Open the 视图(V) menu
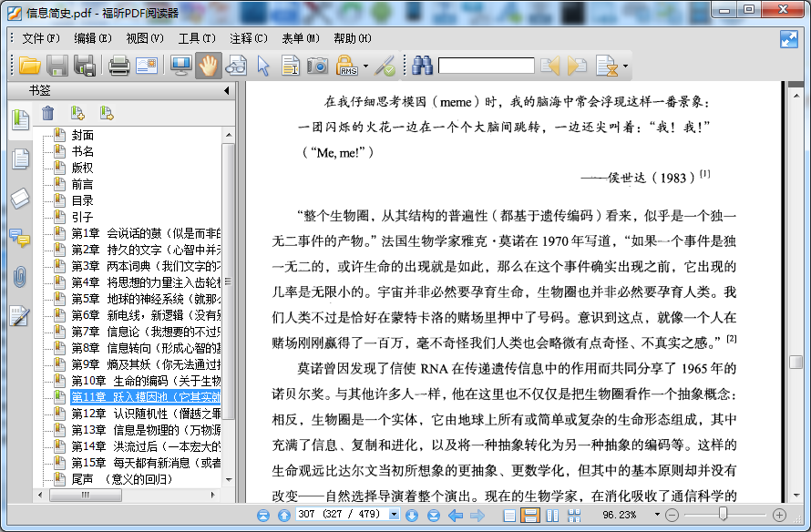 point(145,38)
